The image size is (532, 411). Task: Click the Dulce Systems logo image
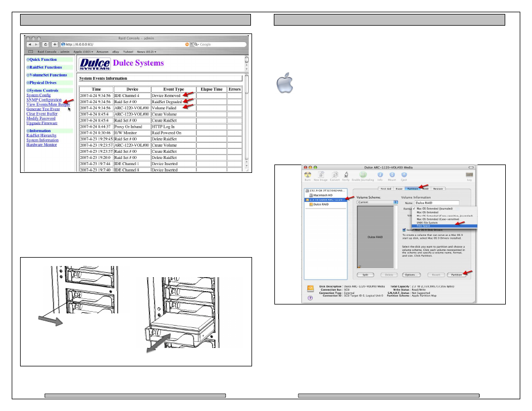(x=95, y=64)
